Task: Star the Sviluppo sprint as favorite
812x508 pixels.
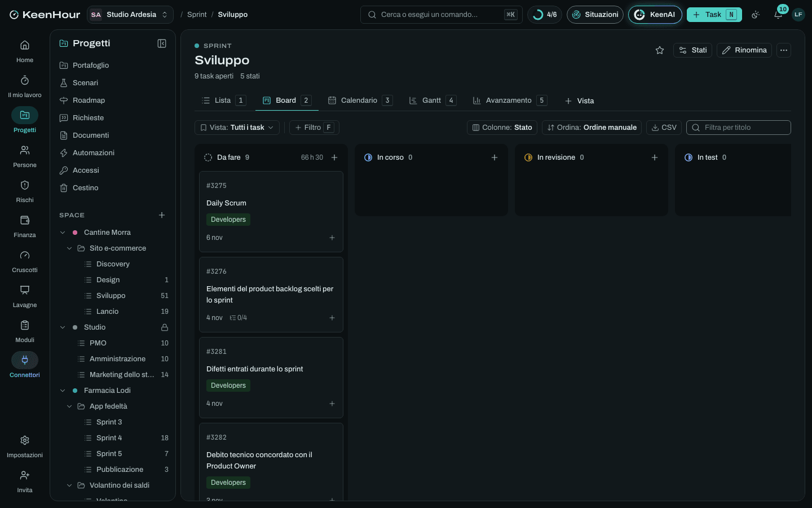Action: [660, 50]
